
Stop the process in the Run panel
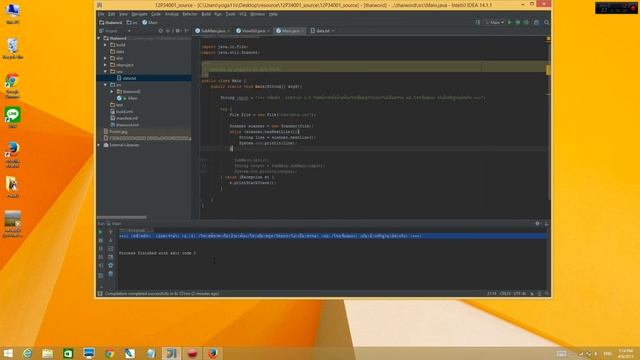[100, 240]
